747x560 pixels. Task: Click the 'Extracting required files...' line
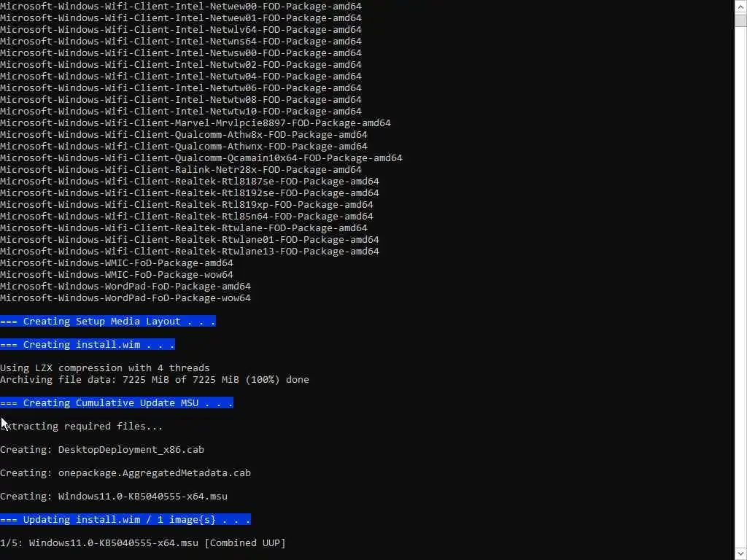click(x=82, y=426)
